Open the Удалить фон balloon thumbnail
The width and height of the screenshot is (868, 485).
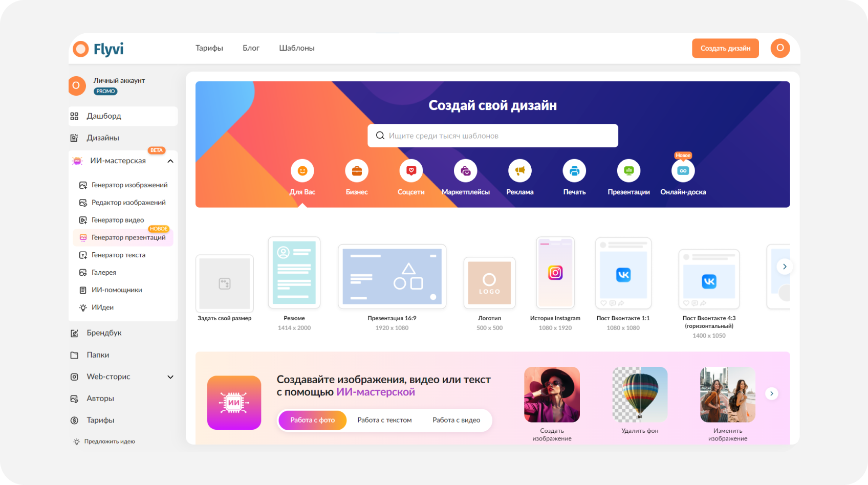point(640,394)
